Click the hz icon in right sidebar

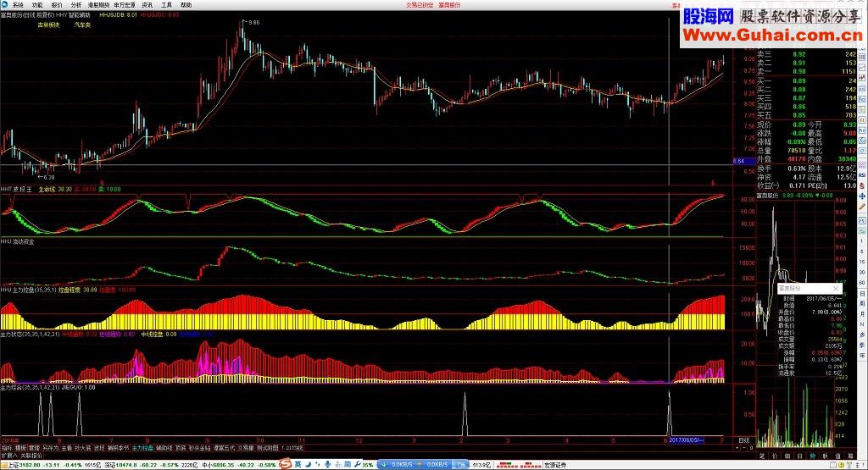coord(862,130)
